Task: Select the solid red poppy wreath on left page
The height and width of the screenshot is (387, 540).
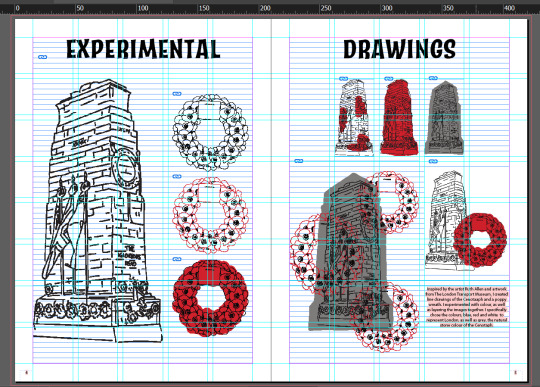Action: tap(210, 298)
